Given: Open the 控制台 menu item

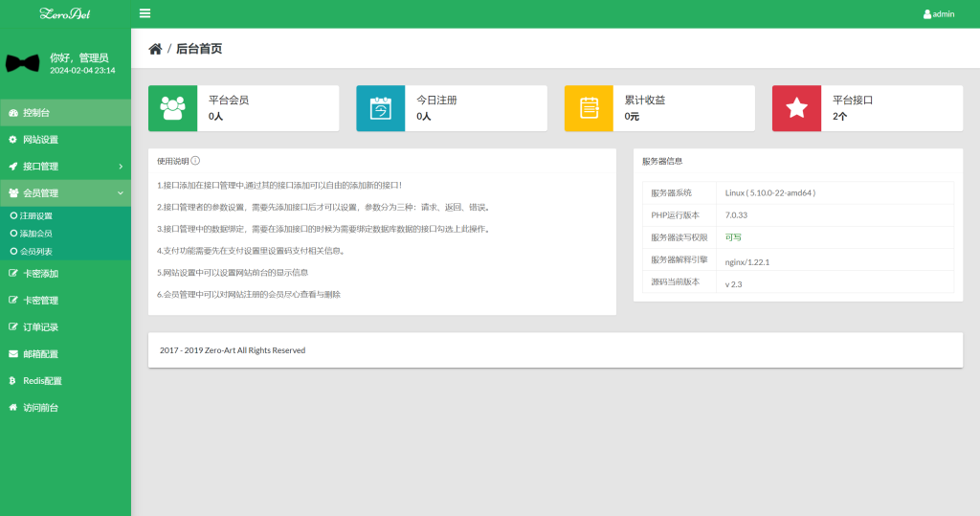Looking at the screenshot, I should [x=66, y=113].
